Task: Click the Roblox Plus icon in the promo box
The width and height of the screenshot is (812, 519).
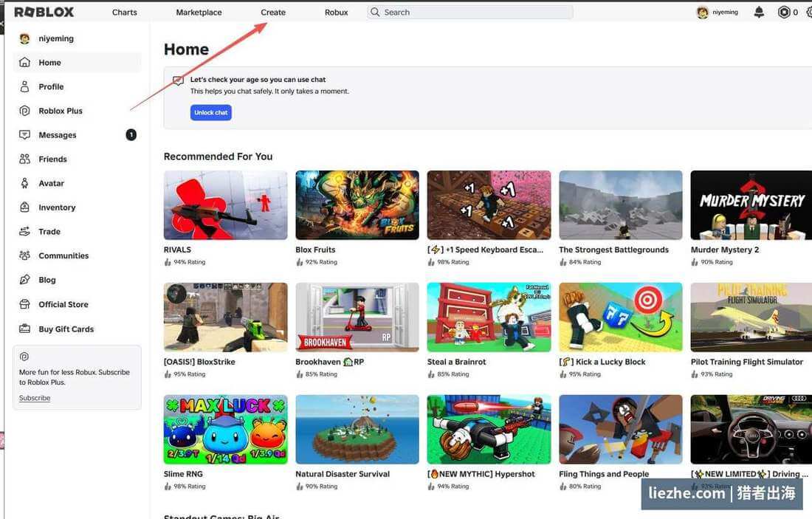Action: pos(24,357)
